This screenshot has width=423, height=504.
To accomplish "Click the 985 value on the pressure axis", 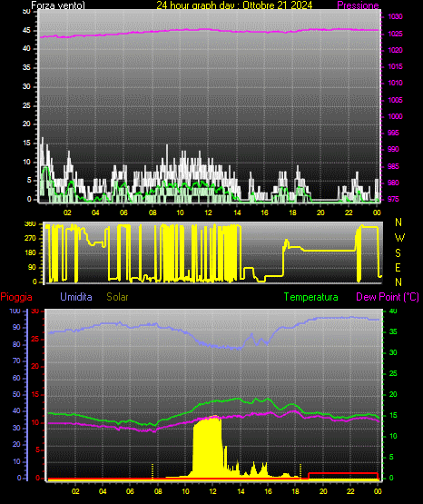I will 393,166.
